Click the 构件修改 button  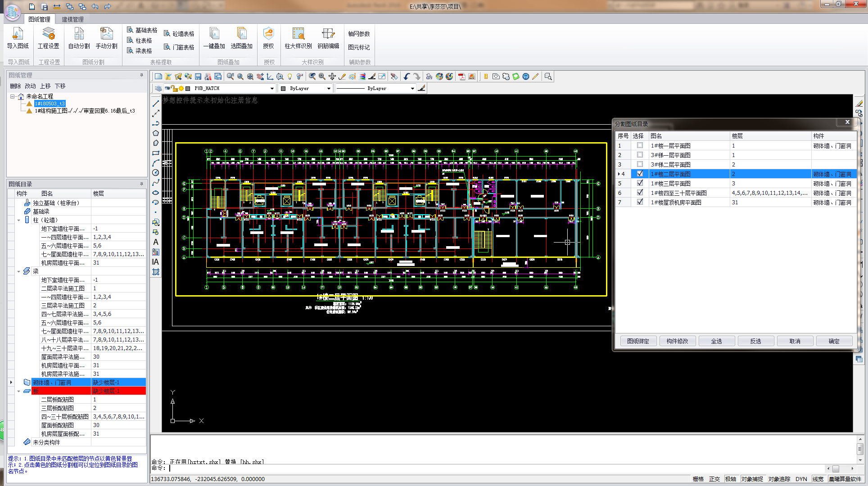click(x=677, y=341)
